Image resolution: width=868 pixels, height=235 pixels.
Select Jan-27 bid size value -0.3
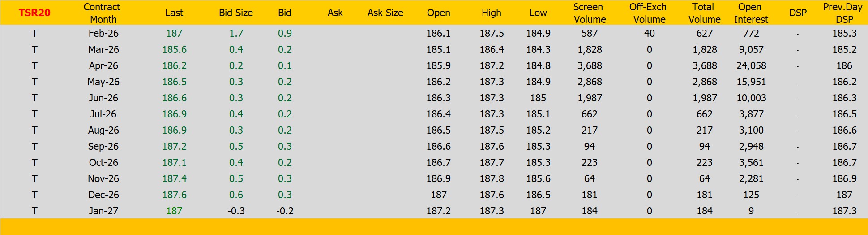click(x=236, y=211)
